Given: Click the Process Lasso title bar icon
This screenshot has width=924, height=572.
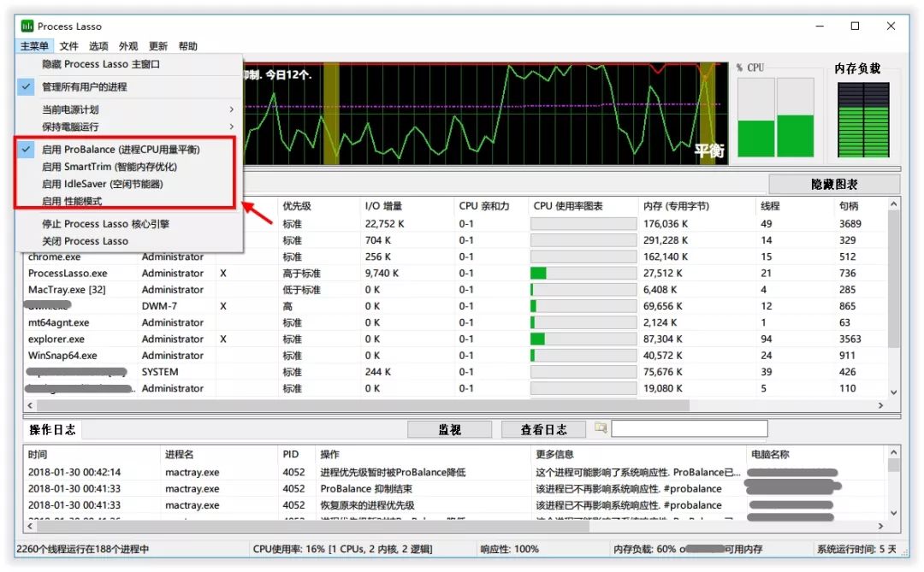Looking at the screenshot, I should [27, 26].
